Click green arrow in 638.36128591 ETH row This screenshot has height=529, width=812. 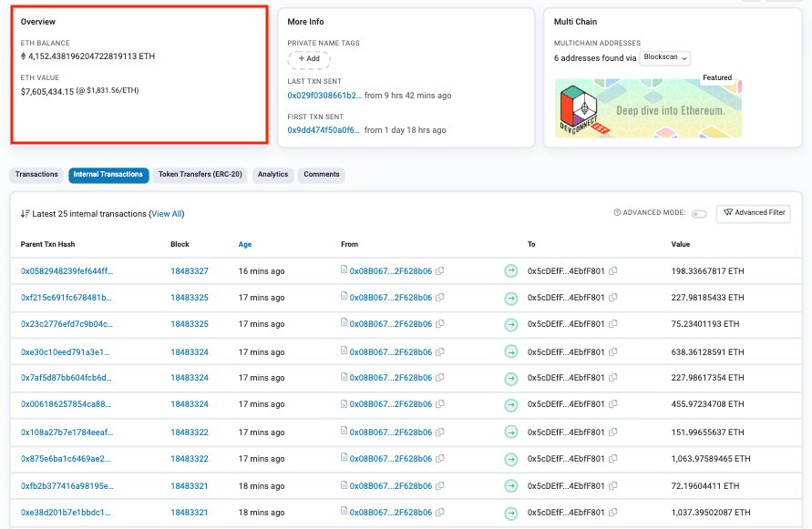(511, 352)
